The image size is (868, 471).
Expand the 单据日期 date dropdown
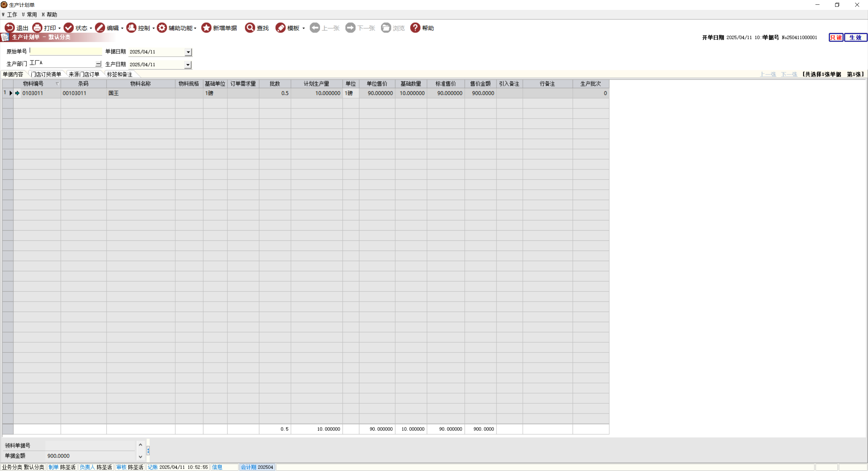(188, 52)
